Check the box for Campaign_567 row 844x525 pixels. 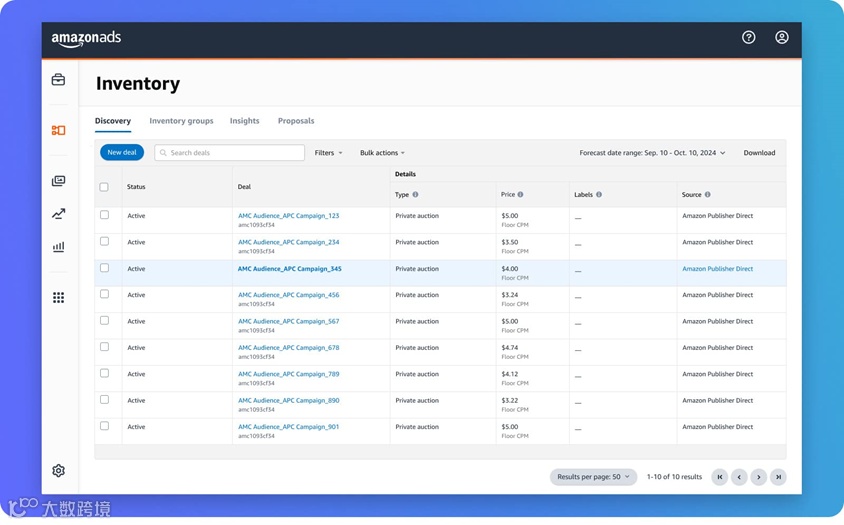[x=104, y=320]
